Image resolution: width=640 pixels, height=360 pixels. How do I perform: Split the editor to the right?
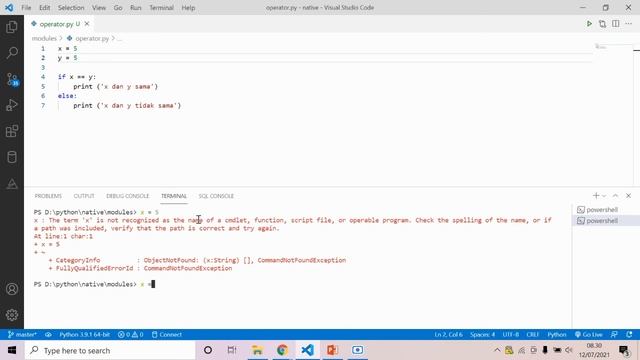[x=616, y=24]
